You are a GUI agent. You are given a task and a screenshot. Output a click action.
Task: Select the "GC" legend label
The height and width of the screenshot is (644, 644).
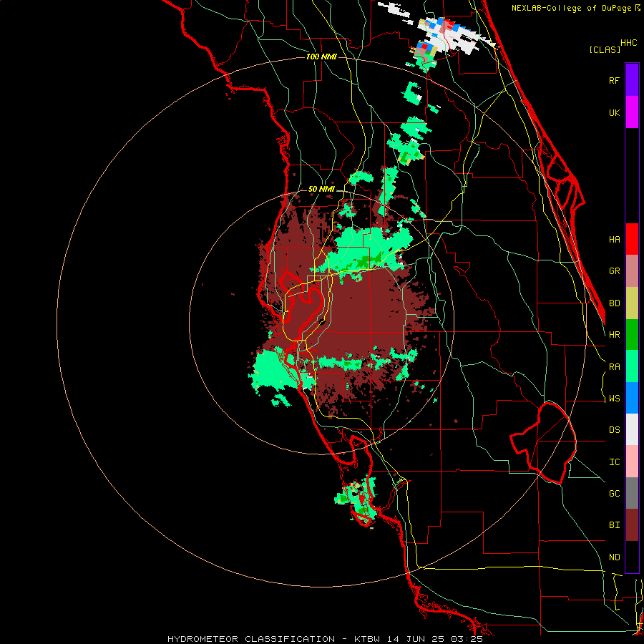[614, 494]
